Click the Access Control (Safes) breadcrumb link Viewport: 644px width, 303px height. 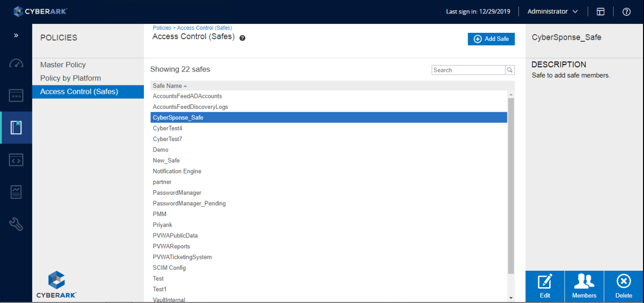point(205,28)
